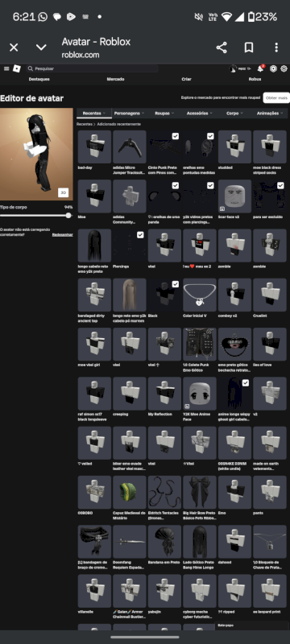
Task: Click the Tipo de corpo slider
Action: pos(36,216)
